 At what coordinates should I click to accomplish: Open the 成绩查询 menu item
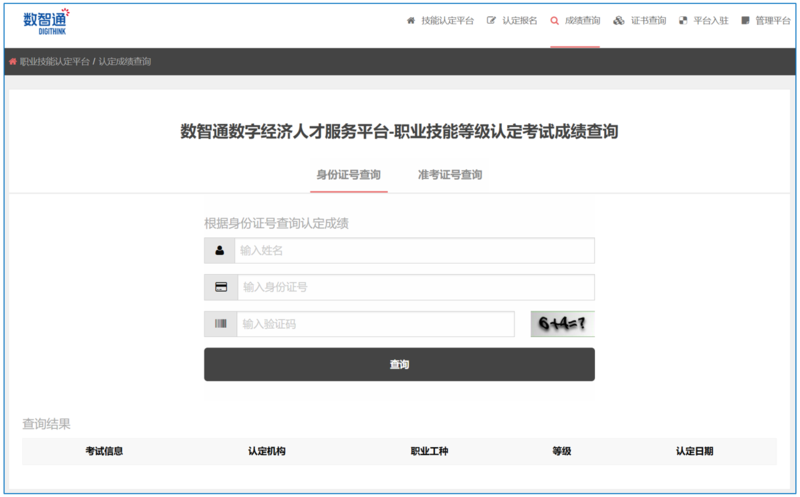582,20
